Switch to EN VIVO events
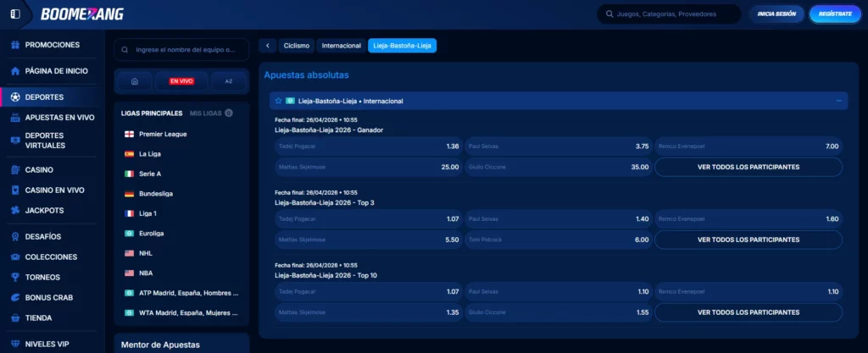Image resolution: width=868 pixels, height=353 pixels. pyautogui.click(x=181, y=81)
